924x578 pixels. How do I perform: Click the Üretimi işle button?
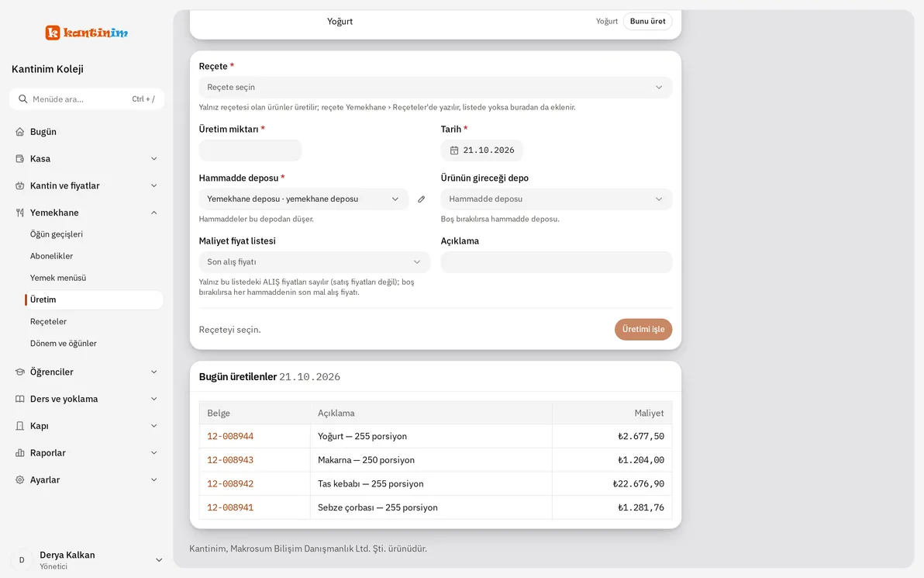pyautogui.click(x=643, y=329)
